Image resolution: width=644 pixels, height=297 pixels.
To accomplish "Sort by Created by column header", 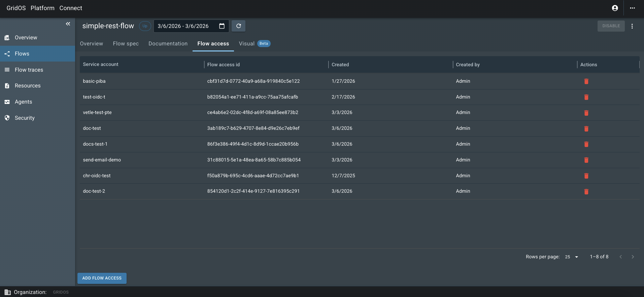I will (x=468, y=65).
